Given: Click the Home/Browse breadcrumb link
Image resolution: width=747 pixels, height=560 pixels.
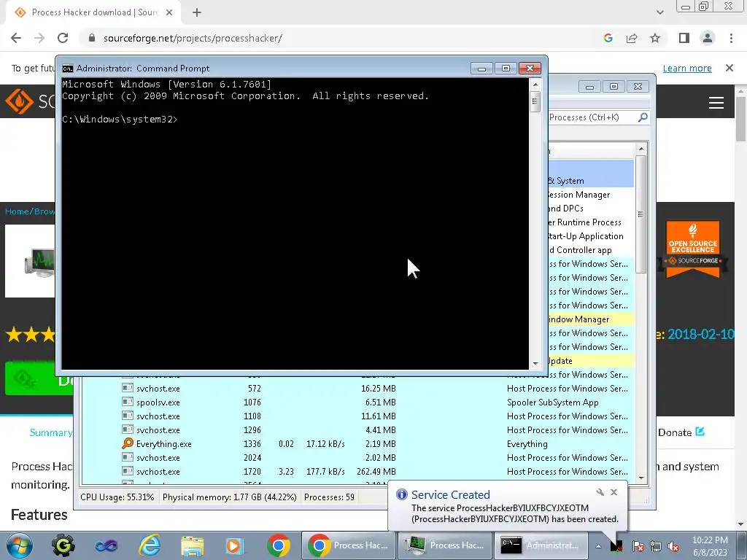Looking at the screenshot, I should [x=31, y=211].
